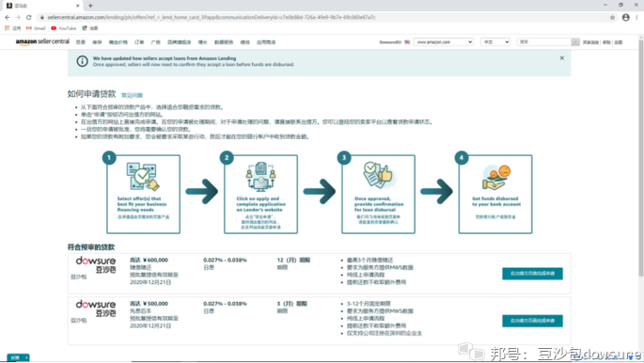Open the www.amazon.com marketplace dropdown
The width and height of the screenshot is (644, 363).
pyautogui.click(x=443, y=42)
